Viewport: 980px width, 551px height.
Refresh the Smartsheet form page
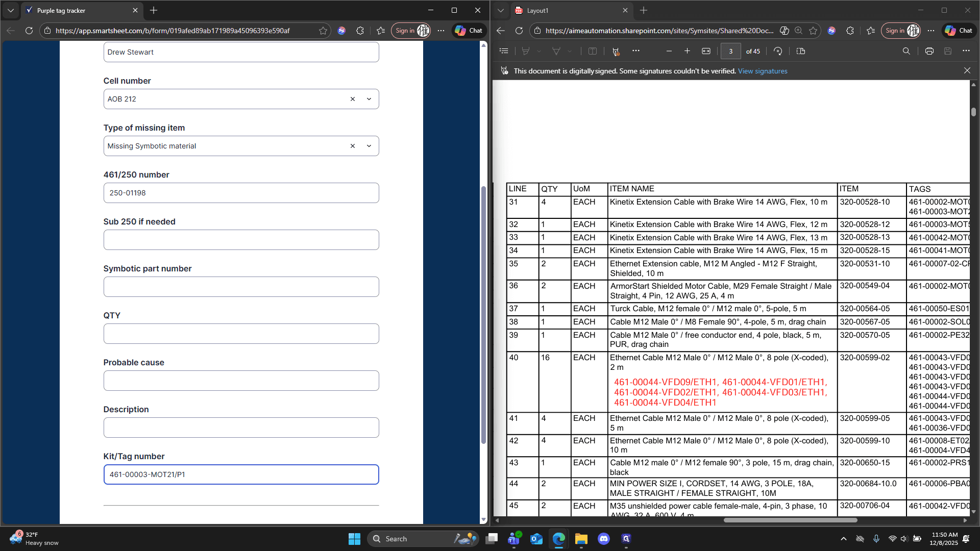coord(29,31)
